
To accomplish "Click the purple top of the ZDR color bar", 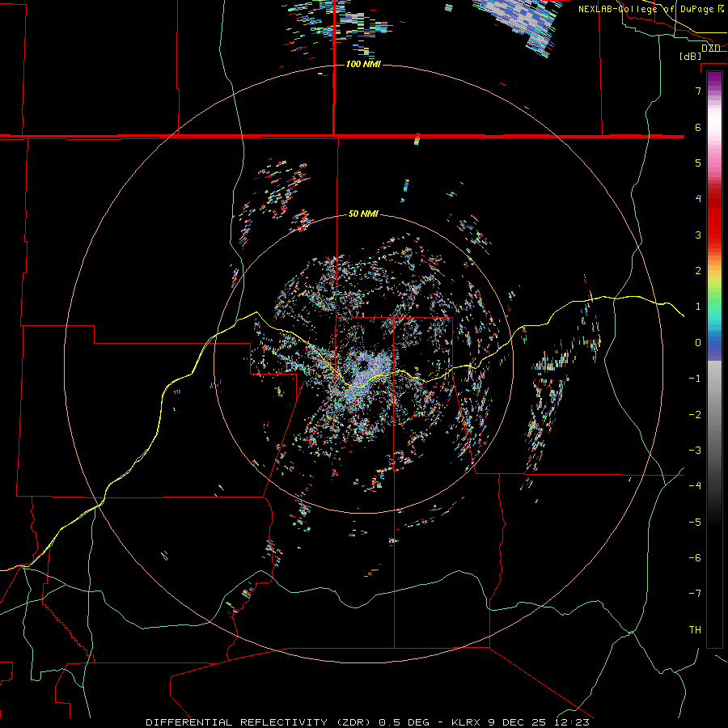I will [714, 79].
